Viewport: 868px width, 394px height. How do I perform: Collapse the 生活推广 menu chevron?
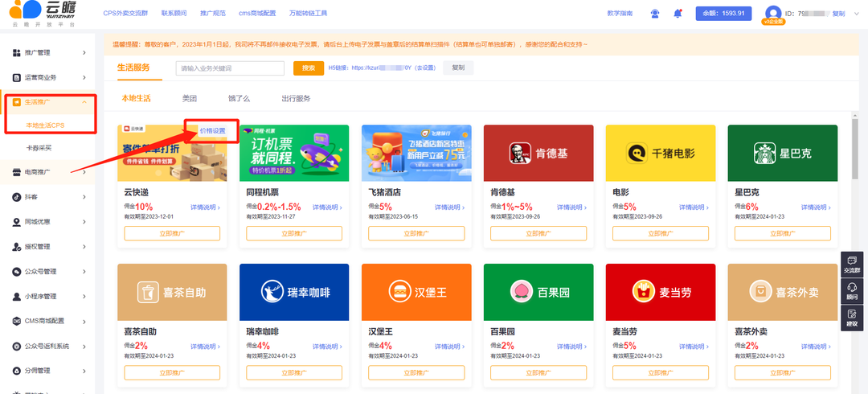[x=84, y=102]
